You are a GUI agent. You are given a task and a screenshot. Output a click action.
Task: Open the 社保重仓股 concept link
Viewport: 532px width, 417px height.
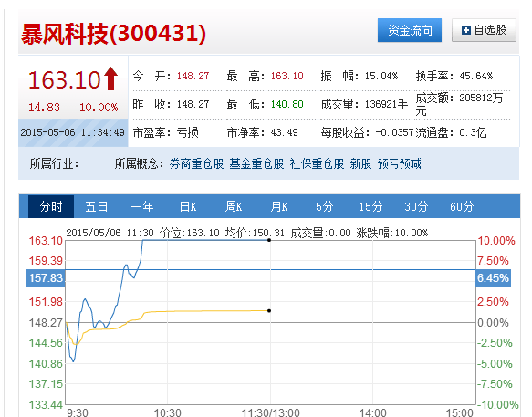coord(317,164)
